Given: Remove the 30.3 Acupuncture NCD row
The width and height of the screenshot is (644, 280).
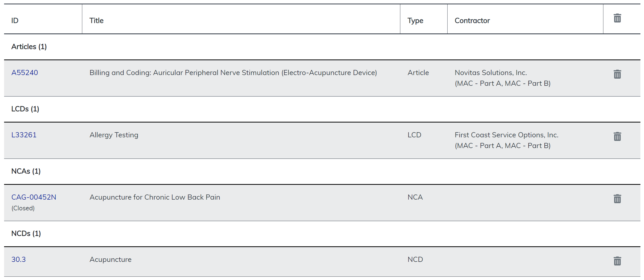Looking at the screenshot, I should pyautogui.click(x=617, y=261).
